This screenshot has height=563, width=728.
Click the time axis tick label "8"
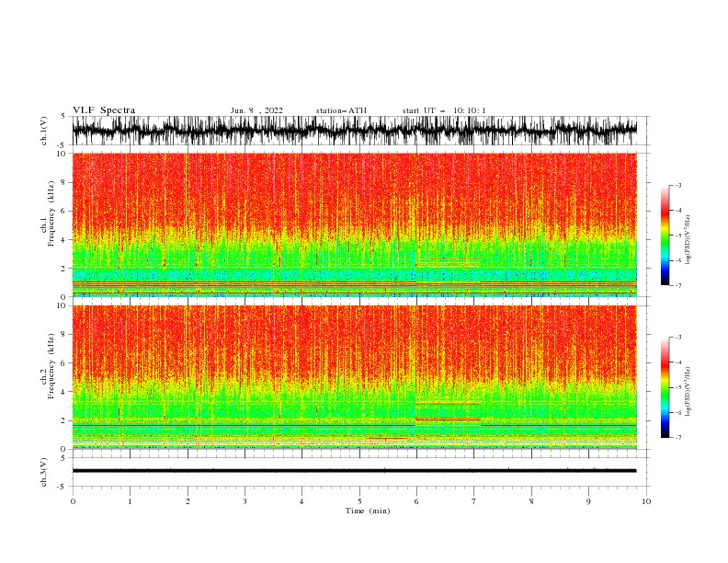(531, 501)
